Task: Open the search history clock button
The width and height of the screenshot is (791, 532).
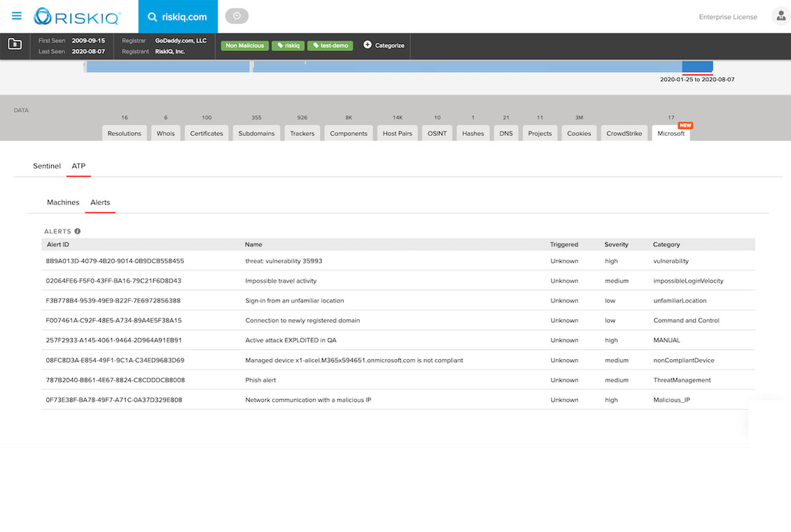Action: point(237,16)
